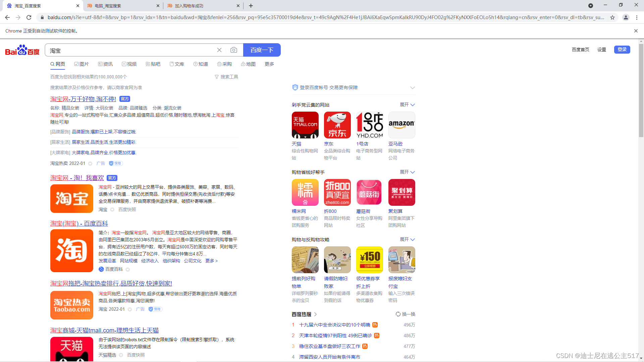Open result 淘宝(淘宝) - 百度百科

[79, 223]
